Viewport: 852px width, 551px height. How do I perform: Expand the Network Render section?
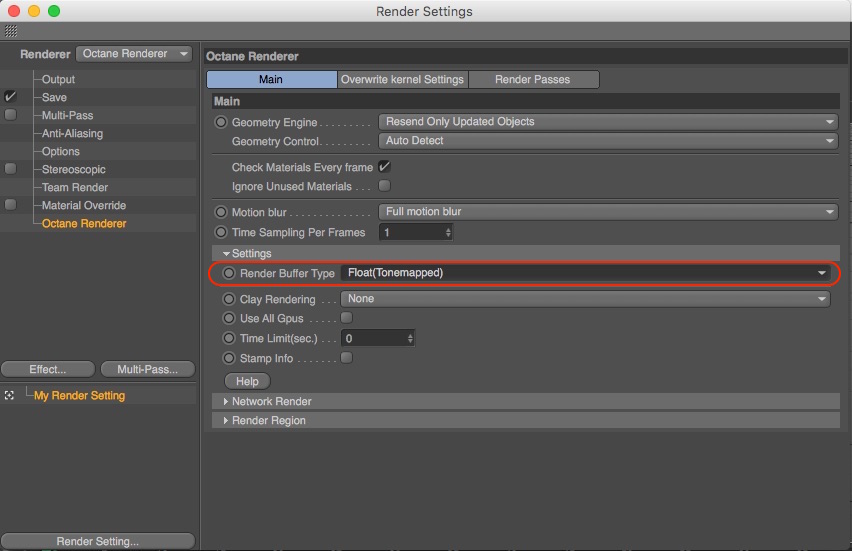point(225,402)
